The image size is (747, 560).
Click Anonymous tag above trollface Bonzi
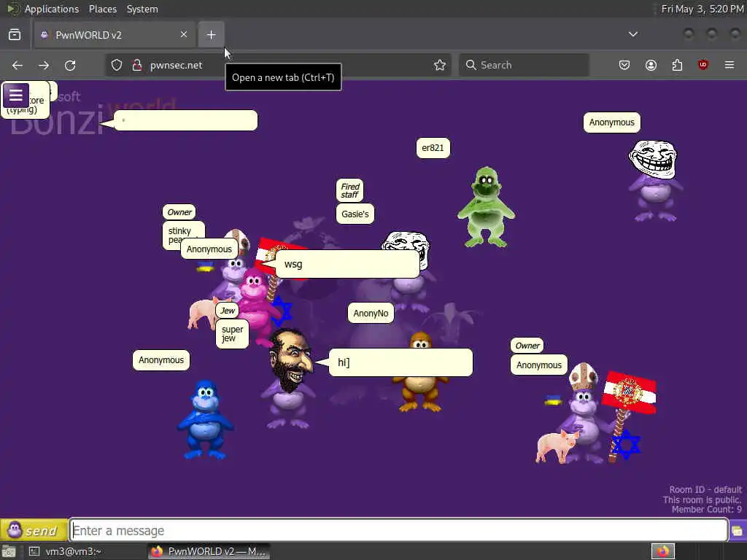(x=612, y=122)
